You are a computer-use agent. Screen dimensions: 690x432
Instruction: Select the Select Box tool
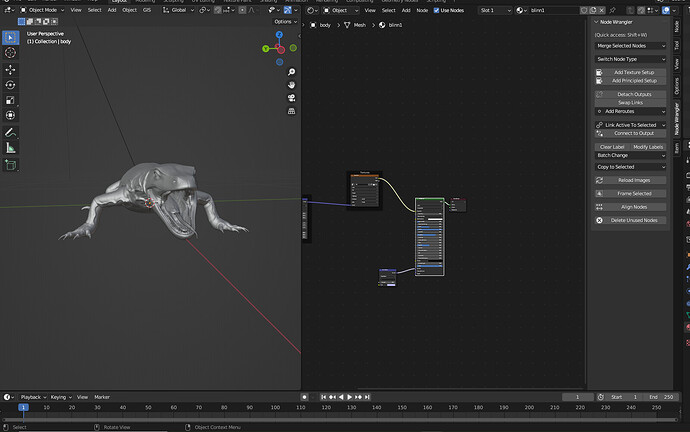tap(10, 37)
